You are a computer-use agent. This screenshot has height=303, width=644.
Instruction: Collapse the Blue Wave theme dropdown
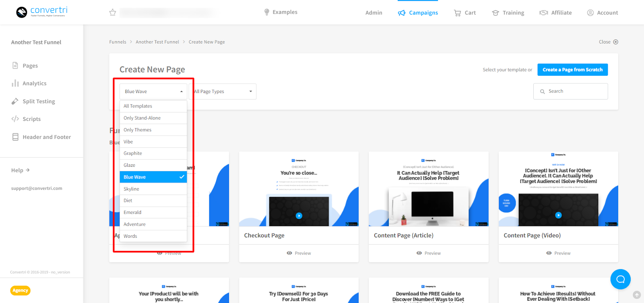(153, 91)
